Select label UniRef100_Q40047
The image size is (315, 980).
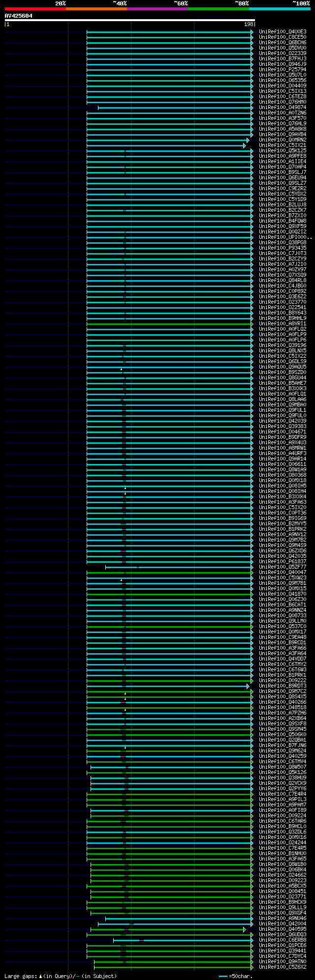click(x=283, y=573)
